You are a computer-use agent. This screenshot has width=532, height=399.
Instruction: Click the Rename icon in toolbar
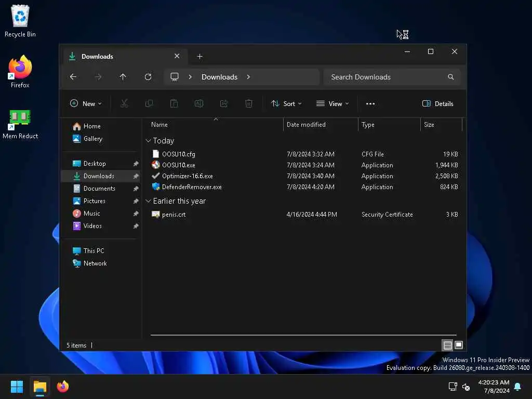point(199,103)
